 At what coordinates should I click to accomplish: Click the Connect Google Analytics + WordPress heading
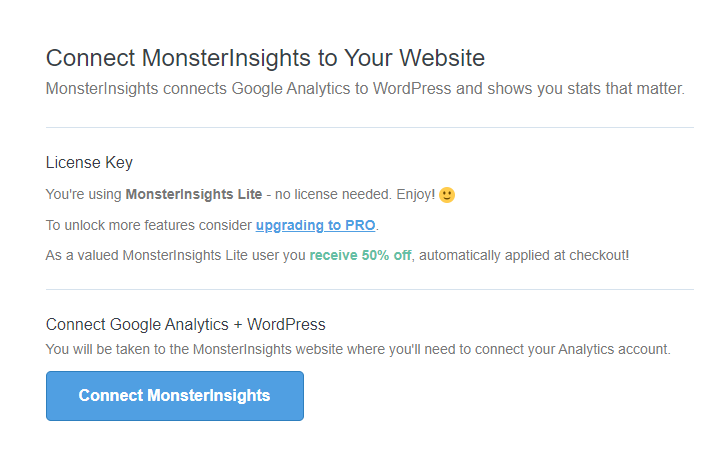[185, 325]
